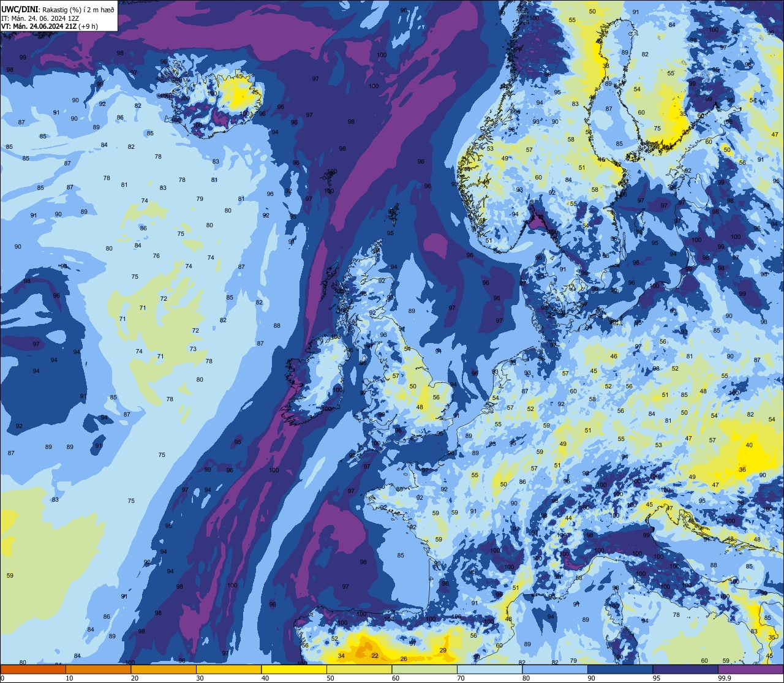This screenshot has width=784, height=683.
Task: Click the legend tick label 90
Action: (x=591, y=678)
